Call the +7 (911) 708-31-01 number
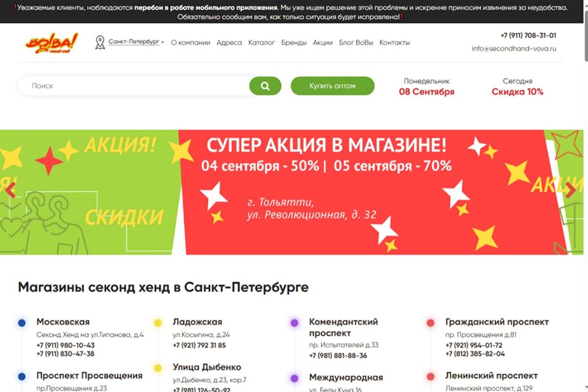588x392 pixels. coord(528,36)
